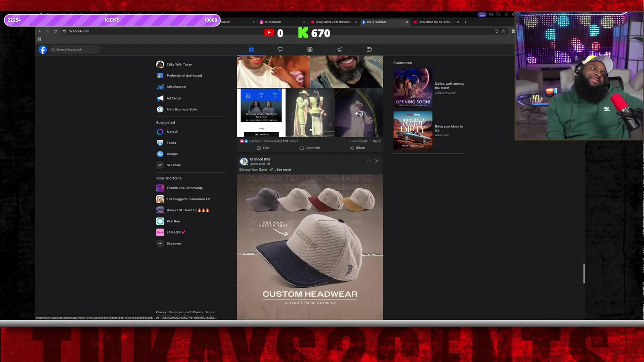Open a new browser tab with plus button
This screenshot has height=362, width=644.
pos(465,22)
